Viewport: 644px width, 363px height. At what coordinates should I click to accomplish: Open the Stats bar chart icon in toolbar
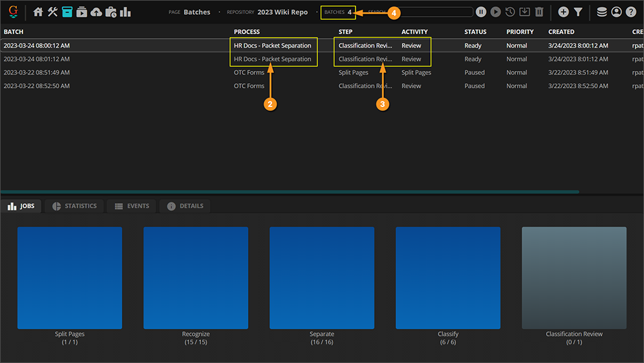tap(126, 12)
